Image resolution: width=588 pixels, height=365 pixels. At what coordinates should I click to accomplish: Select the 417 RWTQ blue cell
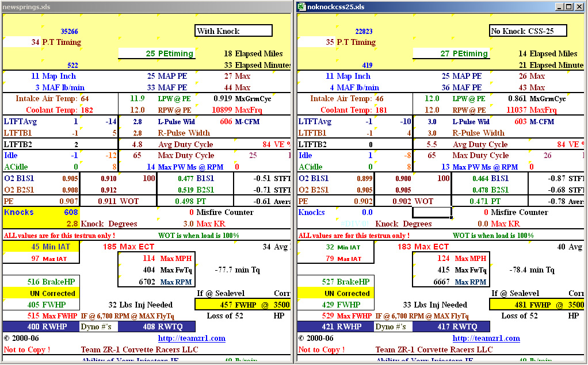452,326
